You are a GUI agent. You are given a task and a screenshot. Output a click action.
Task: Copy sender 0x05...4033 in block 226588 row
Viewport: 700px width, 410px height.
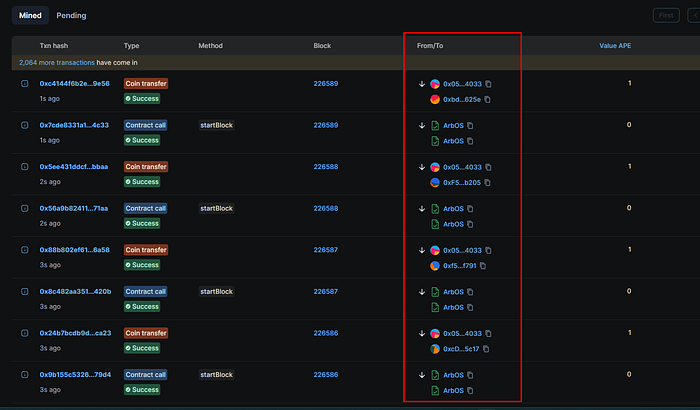point(488,167)
